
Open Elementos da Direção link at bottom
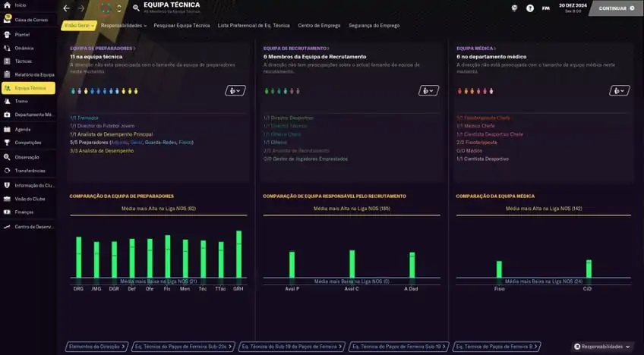(x=96, y=347)
